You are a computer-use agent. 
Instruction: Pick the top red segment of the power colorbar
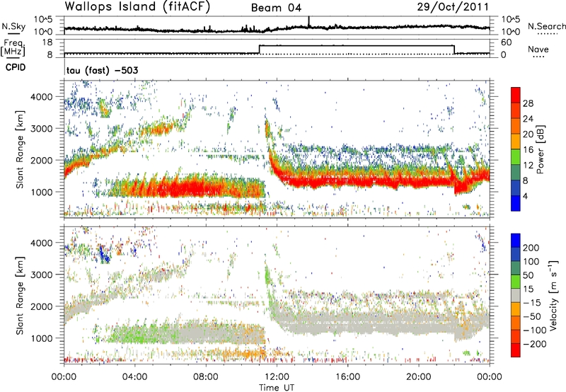tap(516, 96)
